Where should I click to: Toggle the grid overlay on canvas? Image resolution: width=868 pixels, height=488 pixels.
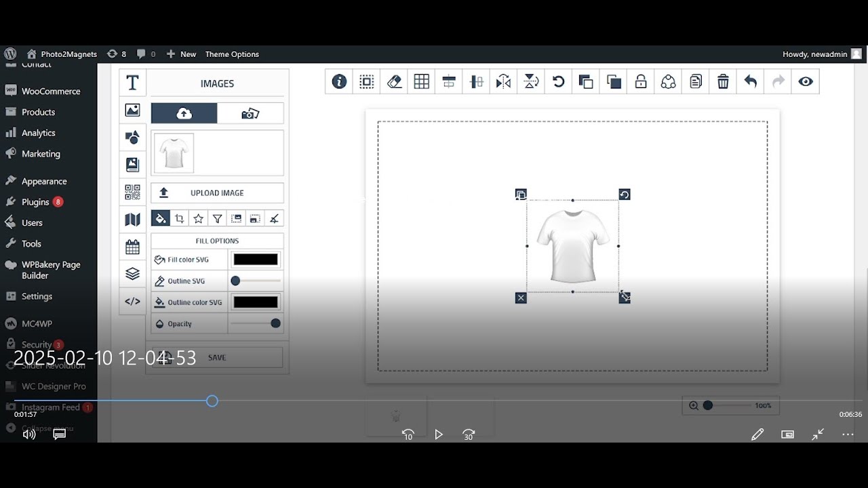pos(422,81)
